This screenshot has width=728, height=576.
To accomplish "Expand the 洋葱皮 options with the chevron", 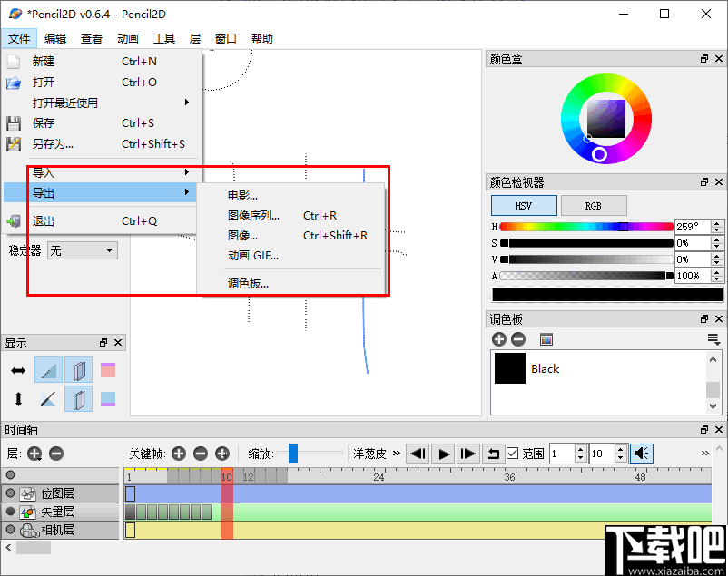I will point(396,454).
